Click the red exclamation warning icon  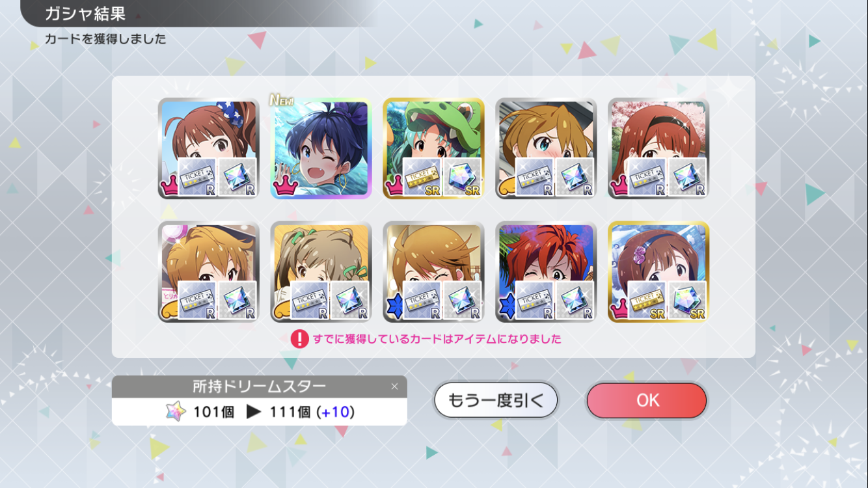pos(299,339)
